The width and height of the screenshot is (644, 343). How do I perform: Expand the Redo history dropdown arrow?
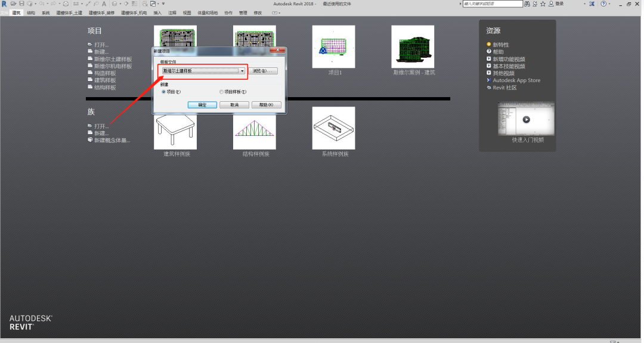click(x=60, y=4)
